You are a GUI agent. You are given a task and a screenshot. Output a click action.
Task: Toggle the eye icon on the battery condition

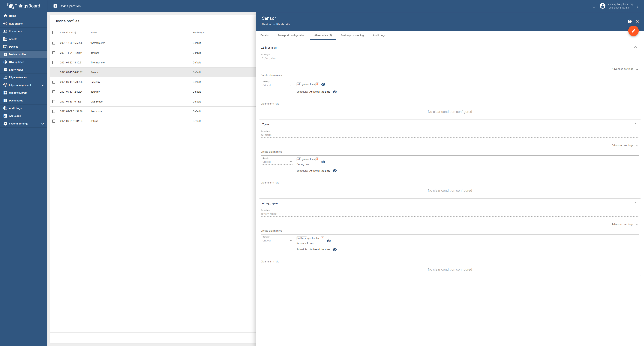tap(328, 241)
